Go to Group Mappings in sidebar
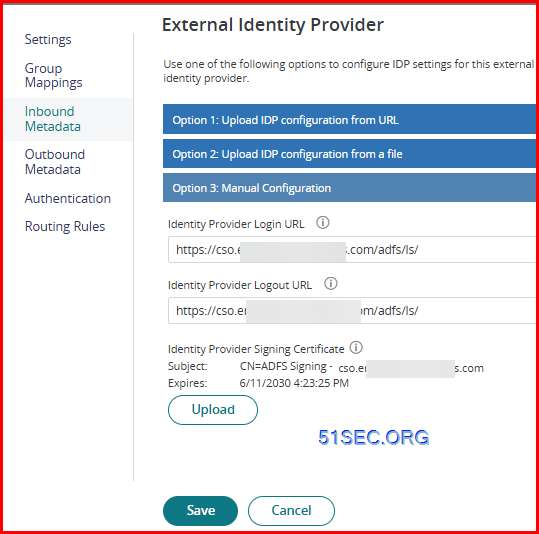This screenshot has width=539, height=534. [53, 76]
